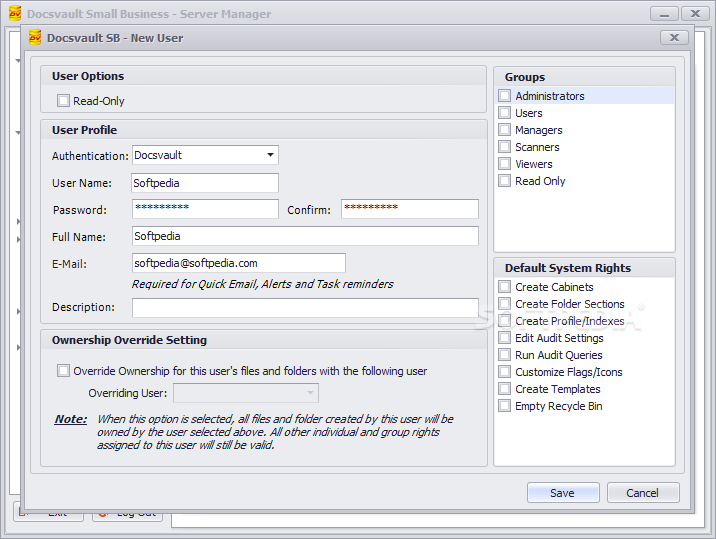716x539 pixels.
Task: Close the Server Manager window
Action: [695, 14]
